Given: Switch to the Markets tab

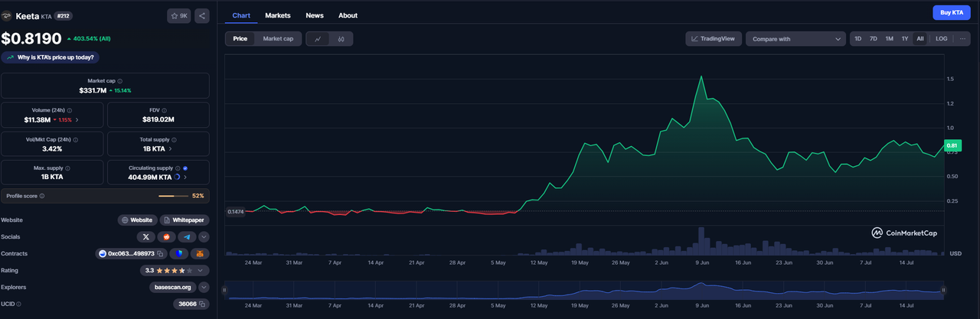Looking at the screenshot, I should click(278, 15).
